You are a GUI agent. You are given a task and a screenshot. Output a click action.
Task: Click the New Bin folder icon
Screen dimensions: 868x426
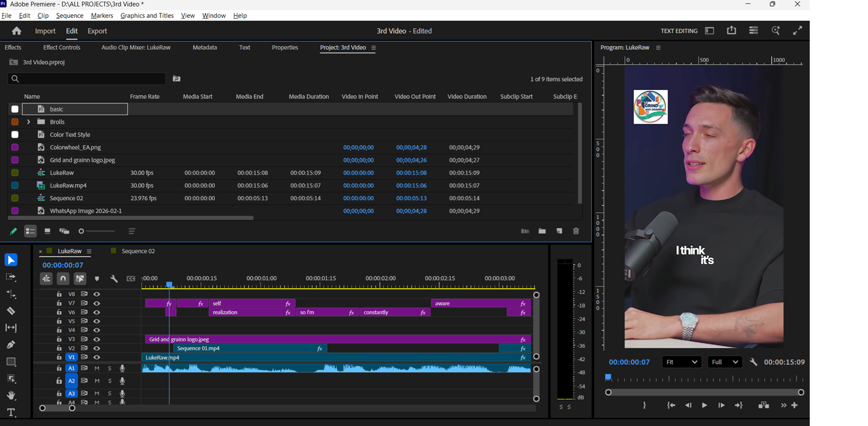point(542,231)
